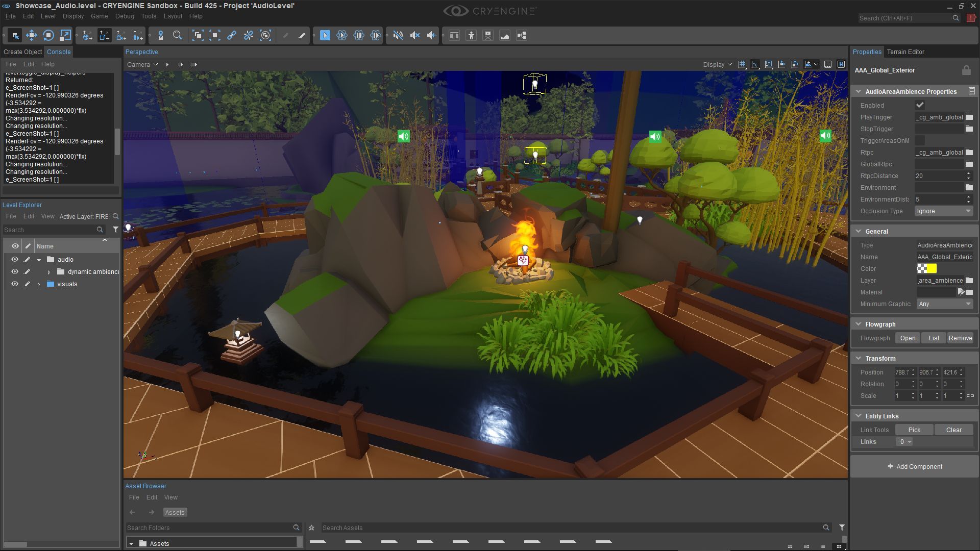
Task: Click the lock icon beside AAA_Global_Exterior
Action: pyautogui.click(x=966, y=70)
